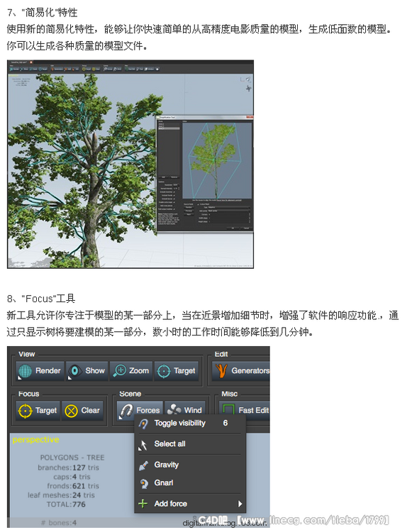Clear the current focus with Clear button
Screen dimensions: 407x532
82,411
